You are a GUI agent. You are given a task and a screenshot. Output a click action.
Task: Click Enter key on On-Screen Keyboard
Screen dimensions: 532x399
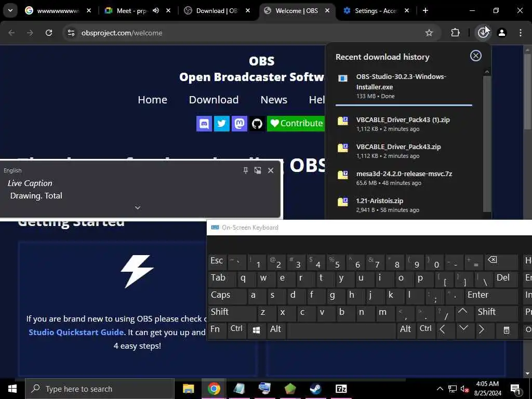tap(490, 296)
